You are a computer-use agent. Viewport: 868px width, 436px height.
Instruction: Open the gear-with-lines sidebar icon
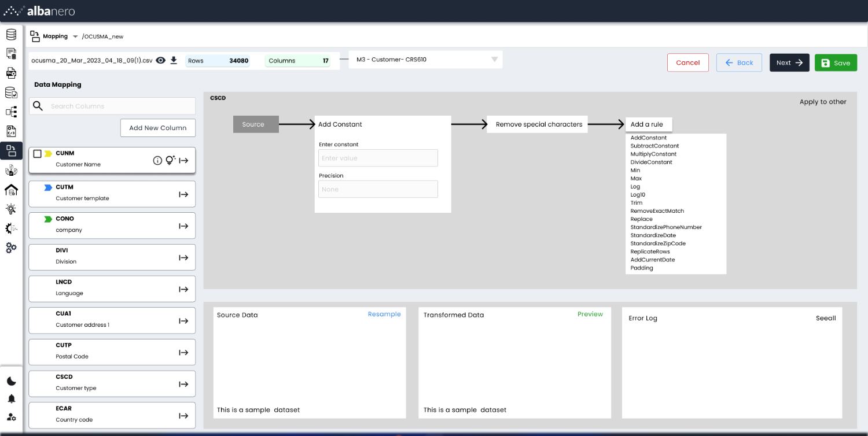click(x=11, y=228)
